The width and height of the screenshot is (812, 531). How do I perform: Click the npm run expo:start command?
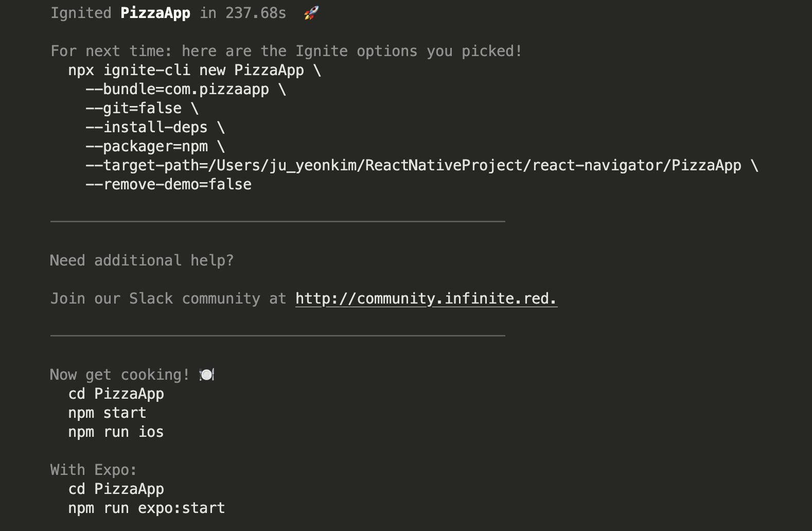(x=147, y=508)
